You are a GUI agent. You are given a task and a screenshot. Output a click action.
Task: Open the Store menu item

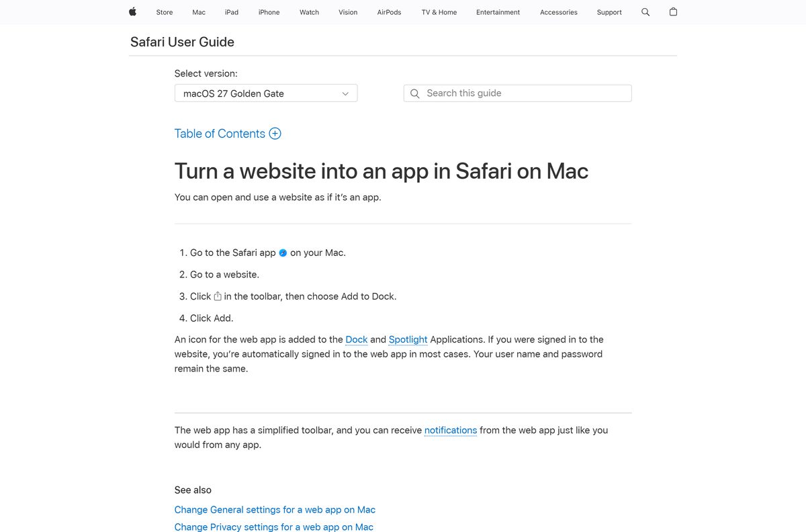[x=165, y=12]
